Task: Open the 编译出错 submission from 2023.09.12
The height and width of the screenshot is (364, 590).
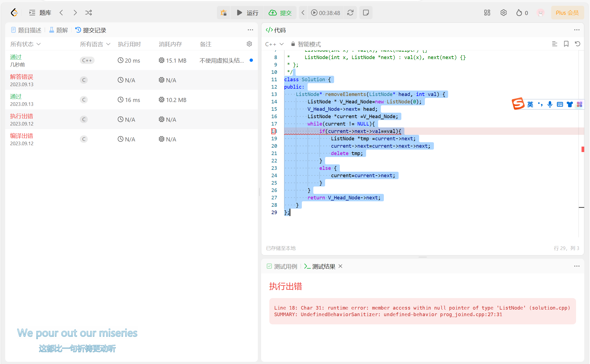Action: 131,139
